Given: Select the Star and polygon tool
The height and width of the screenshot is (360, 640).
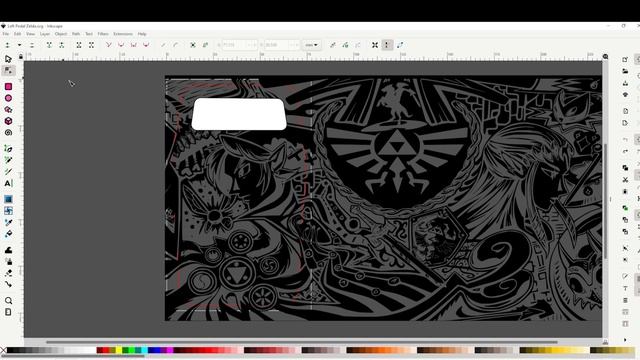Looking at the screenshot, I should [8, 109].
